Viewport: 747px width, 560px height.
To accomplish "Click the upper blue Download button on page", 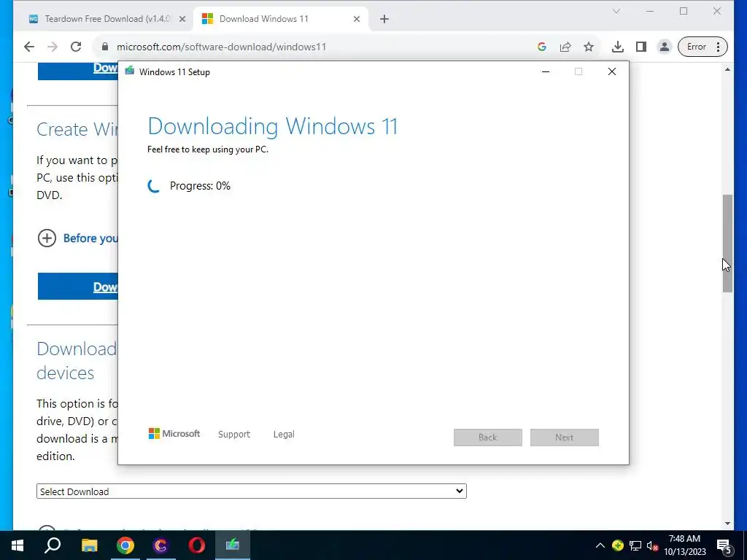I will (77, 71).
